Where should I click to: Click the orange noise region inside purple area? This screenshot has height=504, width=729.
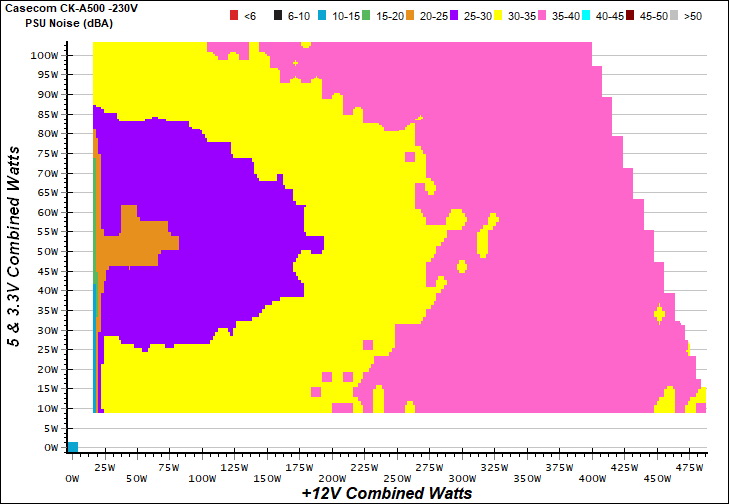tap(138, 242)
